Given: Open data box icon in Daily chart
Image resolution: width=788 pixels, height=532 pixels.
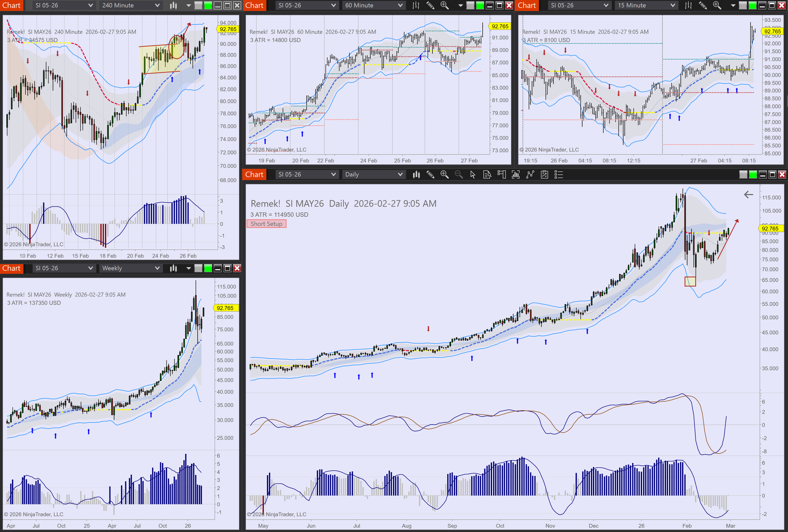Looking at the screenshot, I should point(487,175).
